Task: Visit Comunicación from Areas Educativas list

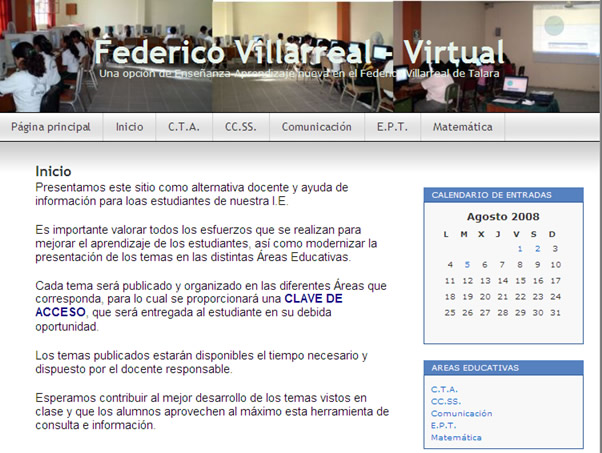Action: [x=461, y=413]
